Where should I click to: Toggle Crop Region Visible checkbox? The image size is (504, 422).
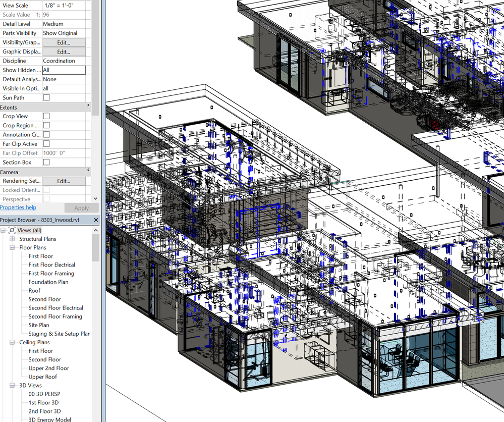click(46, 126)
